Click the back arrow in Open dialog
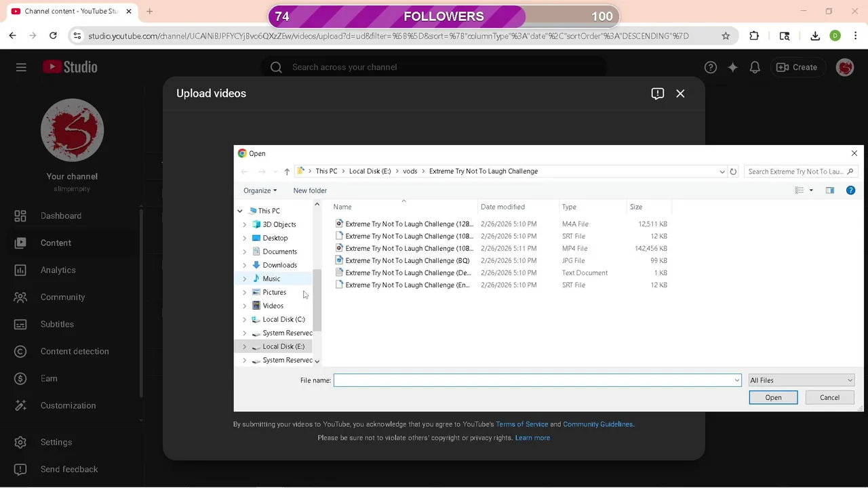This screenshot has width=868, height=488. pos(245,171)
